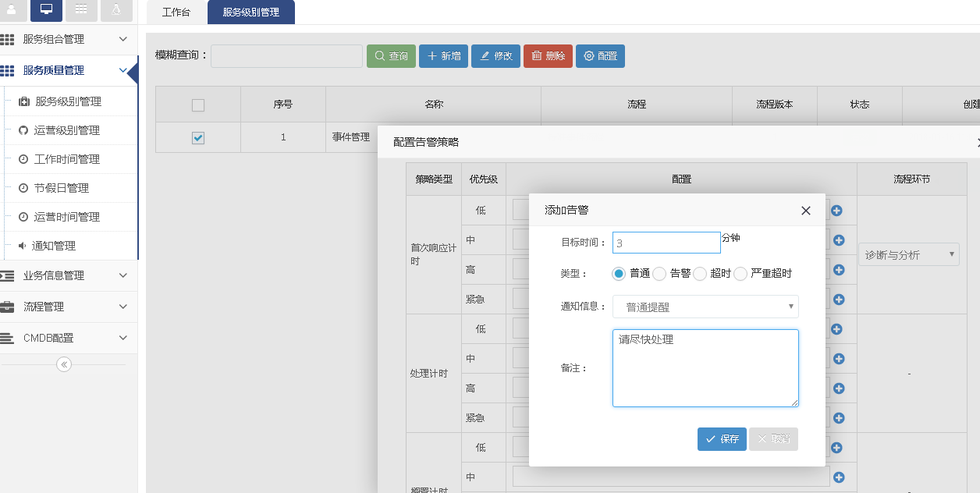Select the 普通 radio button
This screenshot has width=980, height=493.
pos(619,274)
